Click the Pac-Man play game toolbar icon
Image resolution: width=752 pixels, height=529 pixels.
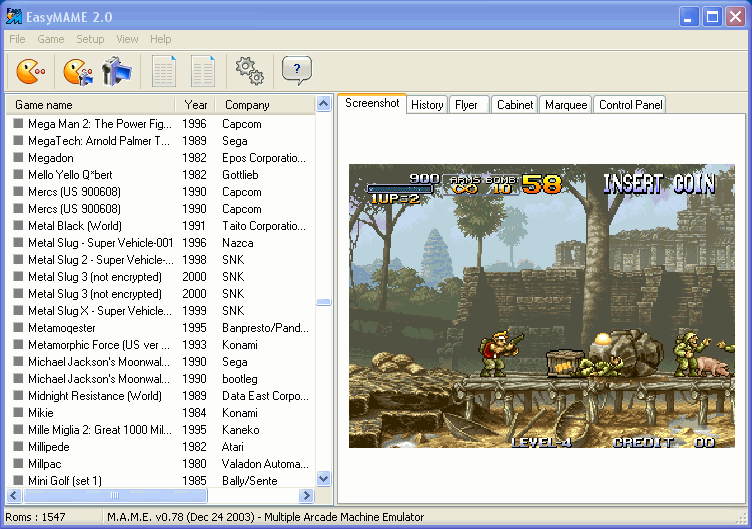pyautogui.click(x=31, y=71)
